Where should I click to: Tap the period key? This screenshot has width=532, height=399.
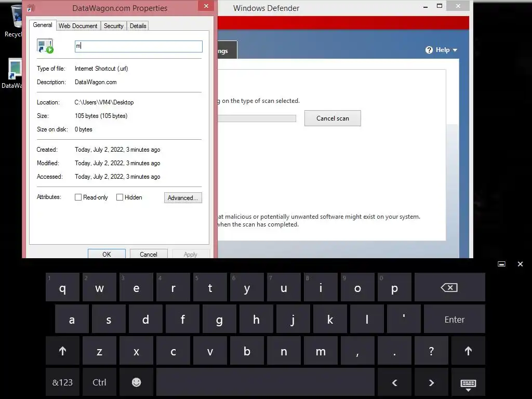click(x=394, y=351)
